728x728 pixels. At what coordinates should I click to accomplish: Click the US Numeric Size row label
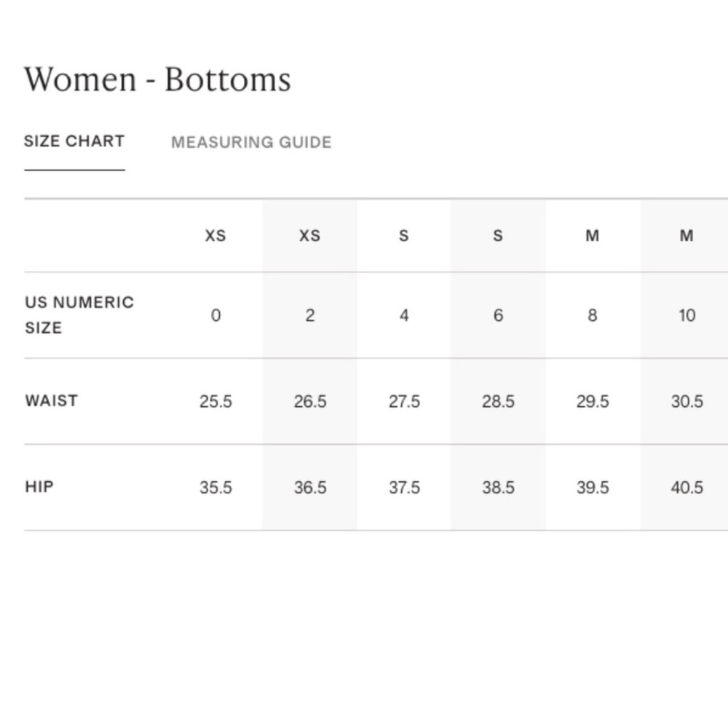coord(79,315)
